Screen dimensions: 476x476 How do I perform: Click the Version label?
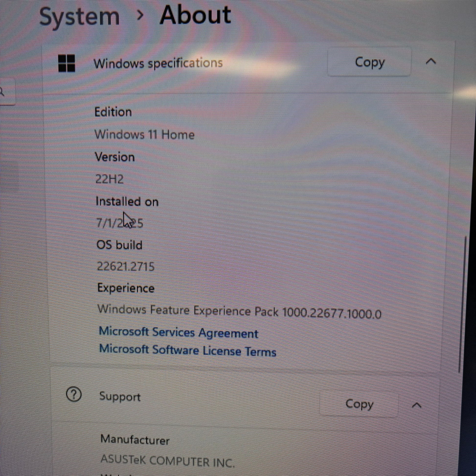115,157
